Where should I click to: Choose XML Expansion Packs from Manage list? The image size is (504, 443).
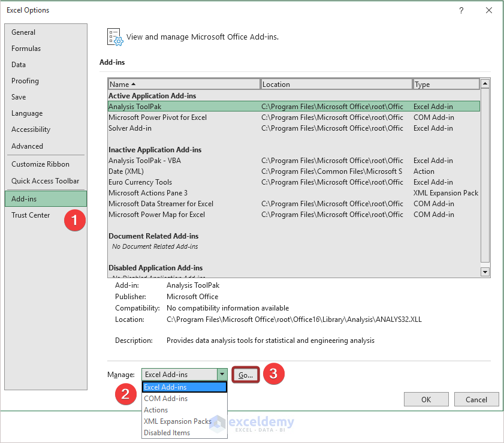pyautogui.click(x=185, y=421)
